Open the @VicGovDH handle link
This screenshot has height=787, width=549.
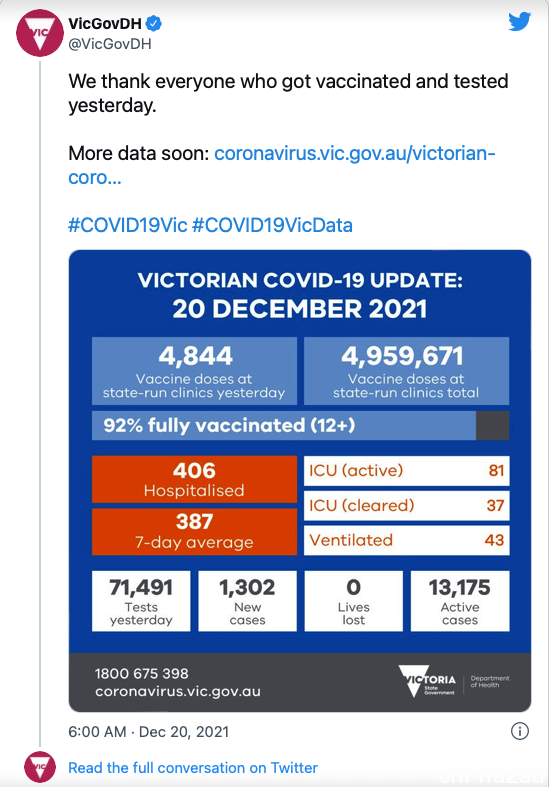click(x=110, y=44)
